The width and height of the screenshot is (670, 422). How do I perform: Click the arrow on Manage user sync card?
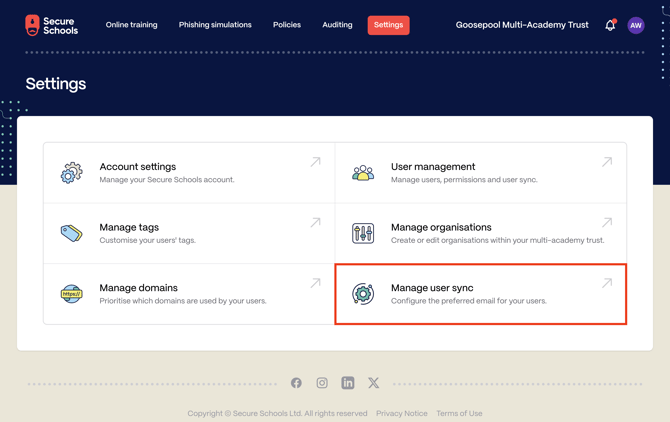[607, 283]
